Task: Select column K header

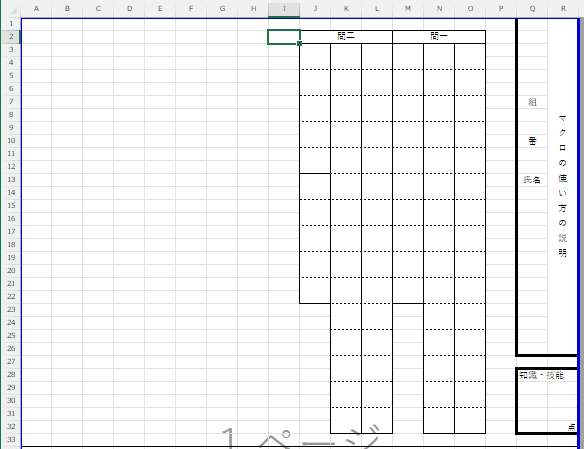Action: [x=346, y=9]
